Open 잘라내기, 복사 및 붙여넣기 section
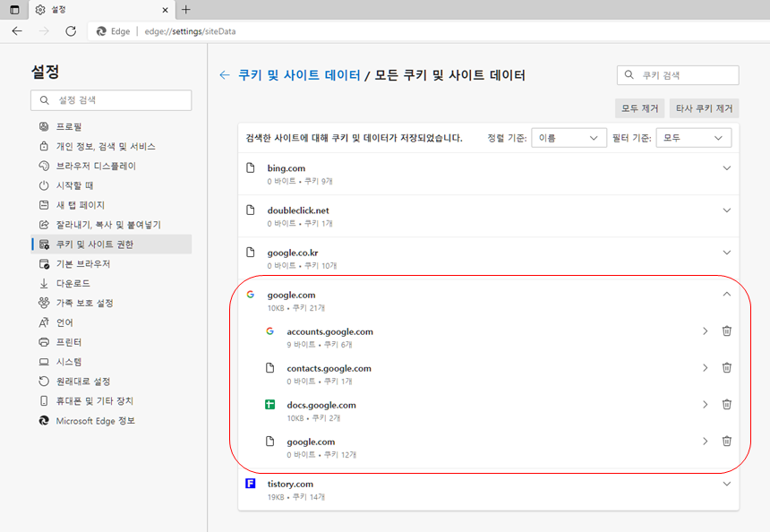Image resolution: width=770 pixels, height=532 pixels. (x=111, y=225)
